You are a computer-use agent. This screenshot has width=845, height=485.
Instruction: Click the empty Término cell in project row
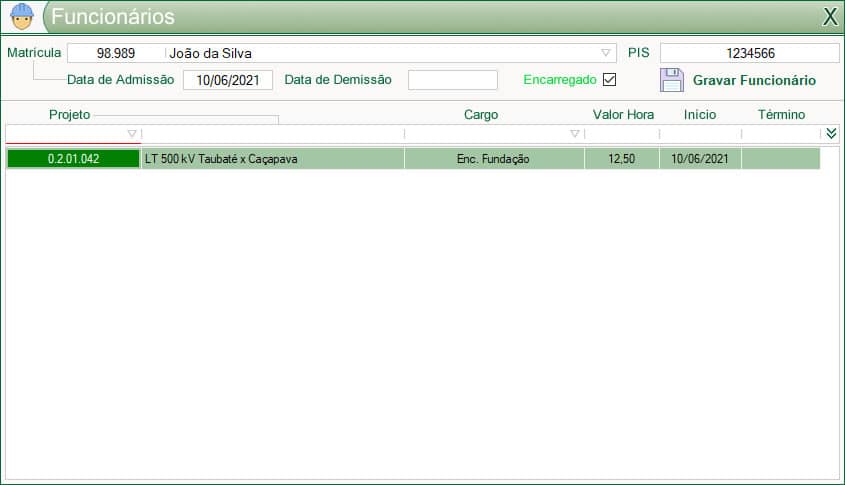pos(781,159)
